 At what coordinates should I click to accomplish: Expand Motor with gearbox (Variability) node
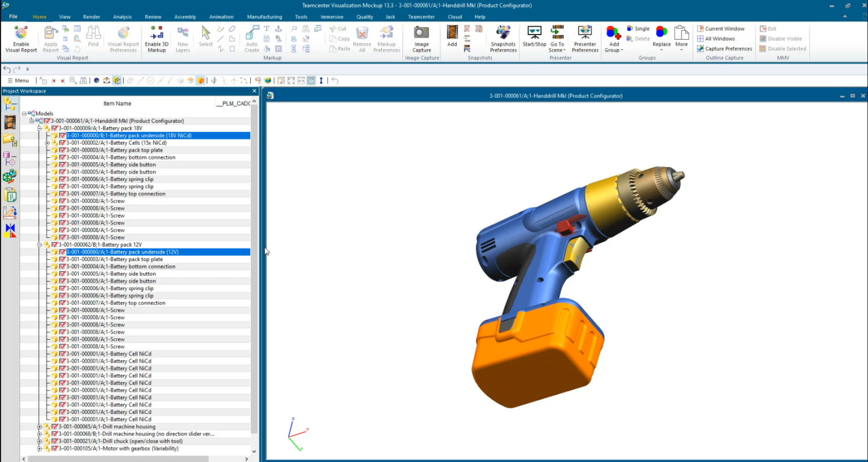(x=40, y=449)
